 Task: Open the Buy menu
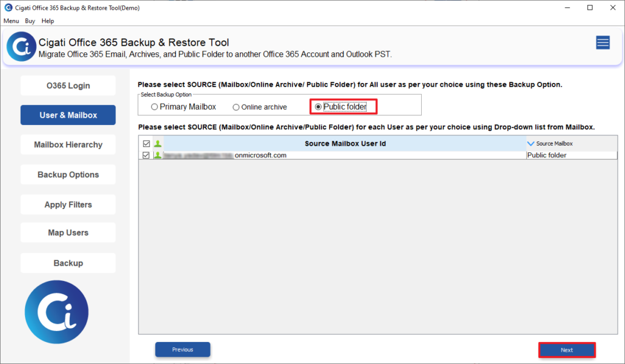(x=30, y=21)
